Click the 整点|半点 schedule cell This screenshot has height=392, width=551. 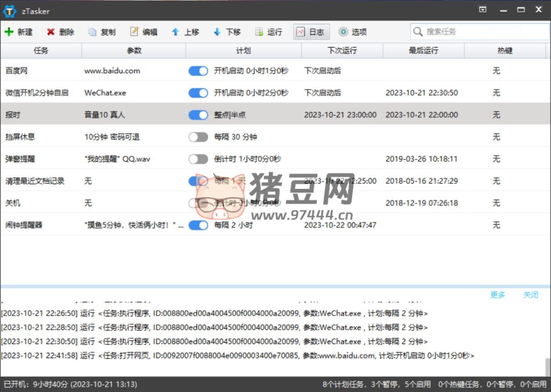pyautogui.click(x=230, y=115)
